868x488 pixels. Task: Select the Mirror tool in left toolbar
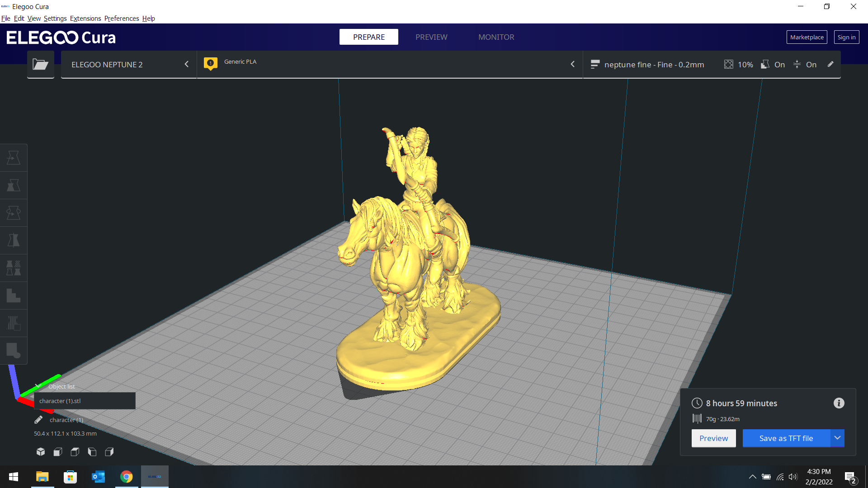click(x=14, y=240)
